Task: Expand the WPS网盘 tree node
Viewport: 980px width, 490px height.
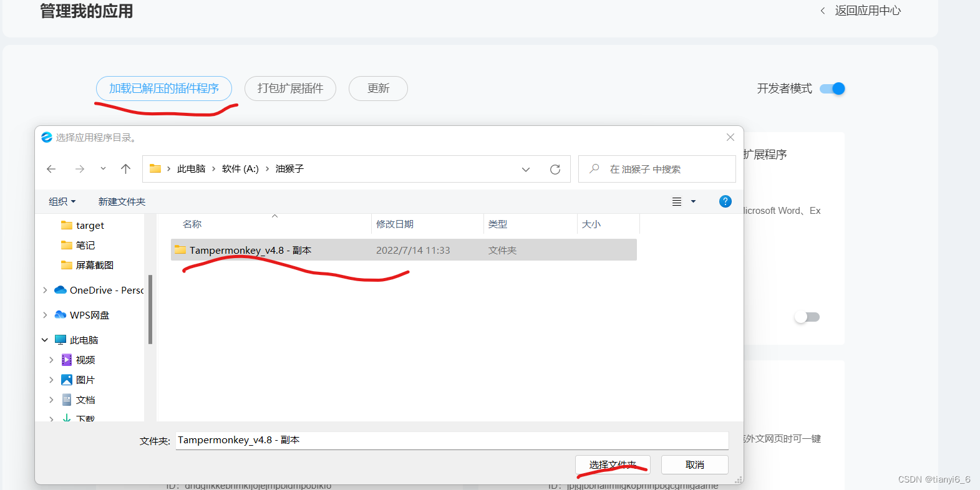Action: (x=45, y=315)
